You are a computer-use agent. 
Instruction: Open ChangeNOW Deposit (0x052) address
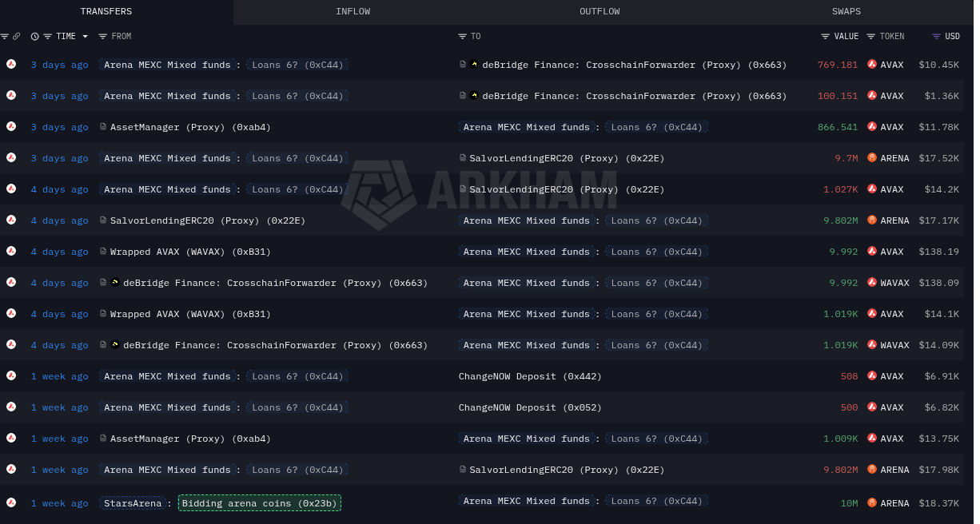click(x=530, y=407)
